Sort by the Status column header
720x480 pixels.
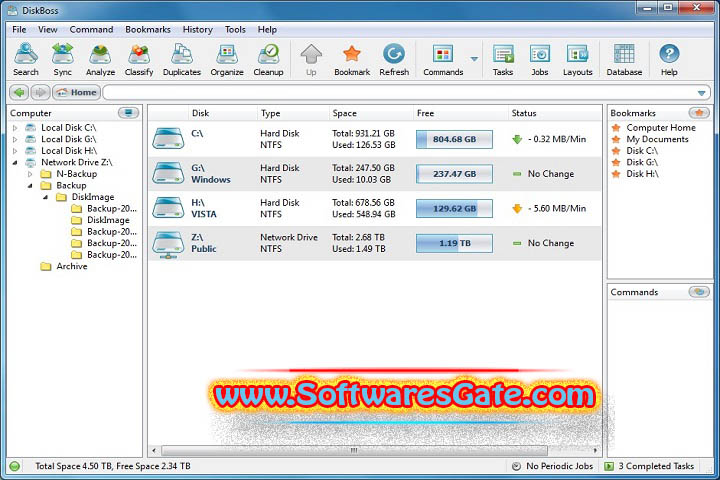pos(555,113)
